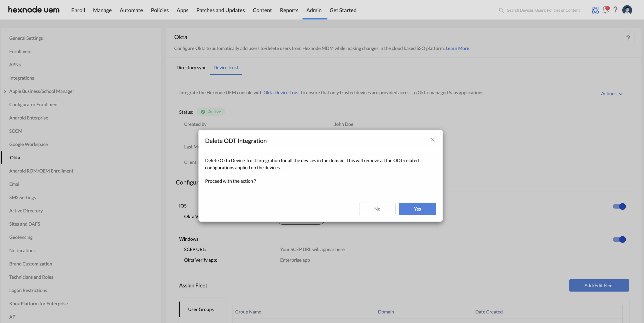Click the search magnifier icon
This screenshot has height=323, width=644.
(501, 10)
